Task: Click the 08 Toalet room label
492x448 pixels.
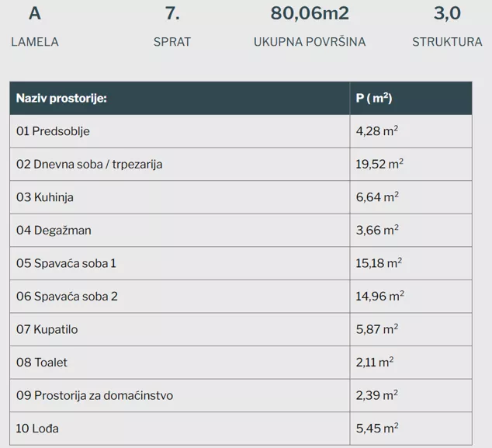Action: (42, 363)
